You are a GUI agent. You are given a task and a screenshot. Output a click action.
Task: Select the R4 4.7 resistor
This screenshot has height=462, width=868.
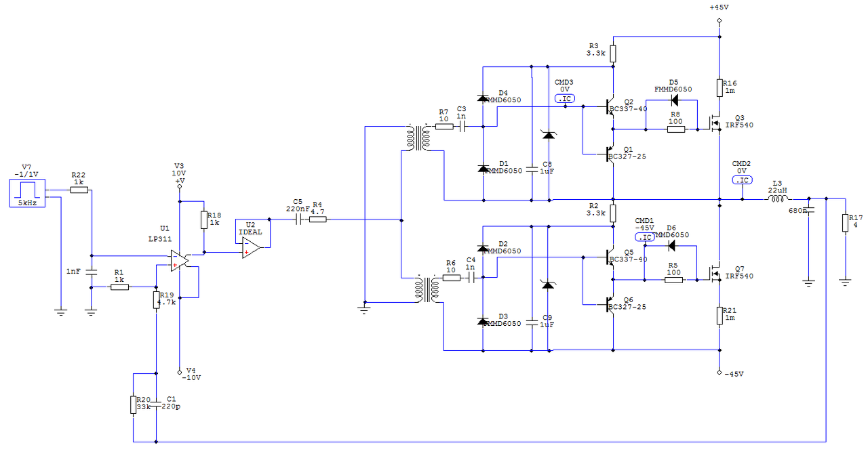pos(317,219)
